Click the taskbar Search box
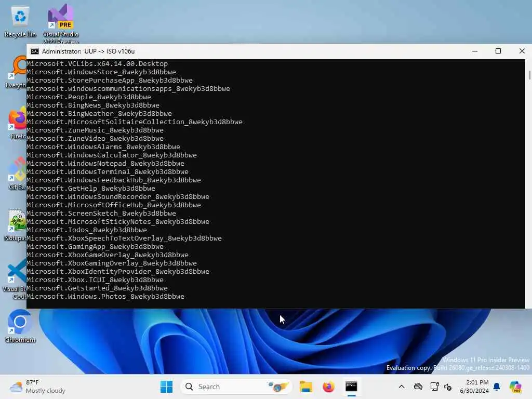 pos(236,387)
